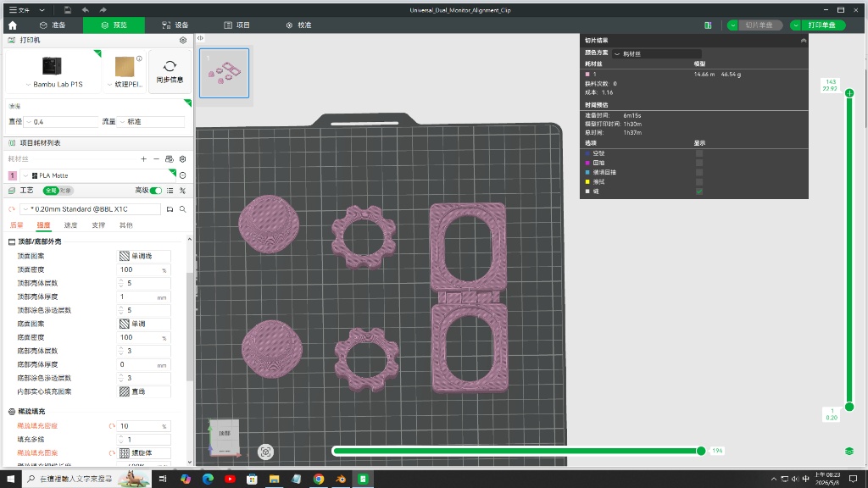Uncheck the display box in the white option row

[699, 191]
